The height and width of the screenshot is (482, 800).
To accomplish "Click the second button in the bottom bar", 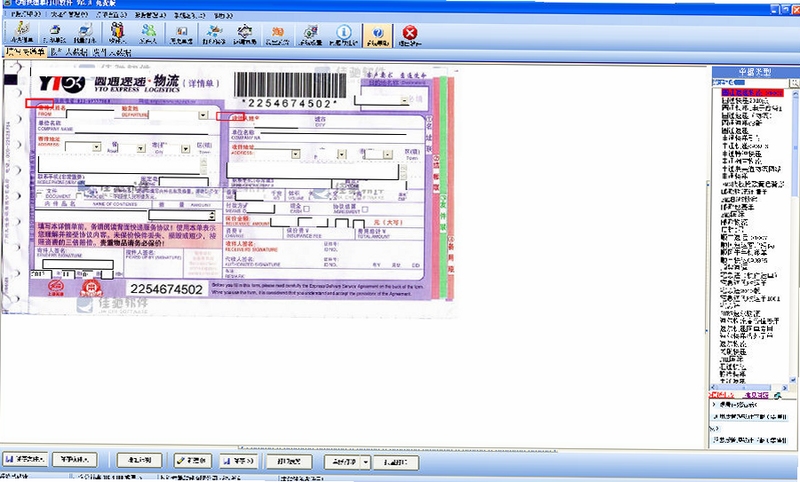I will tap(74, 460).
